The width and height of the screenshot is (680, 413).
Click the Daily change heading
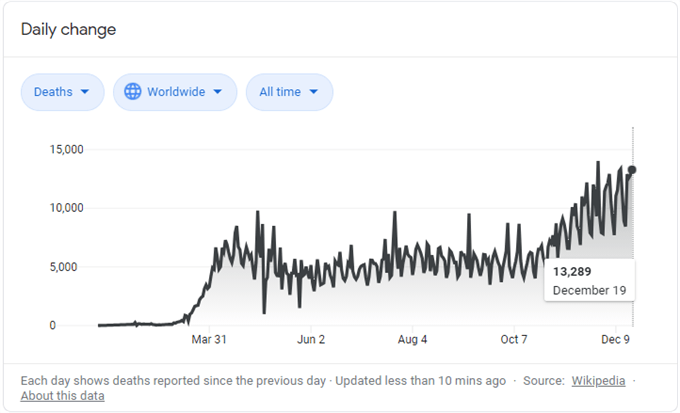pos(68,29)
